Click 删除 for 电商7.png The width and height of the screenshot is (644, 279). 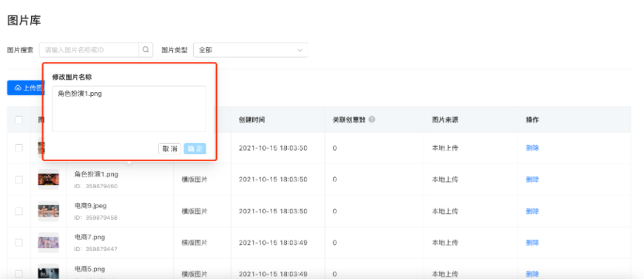pos(532,243)
